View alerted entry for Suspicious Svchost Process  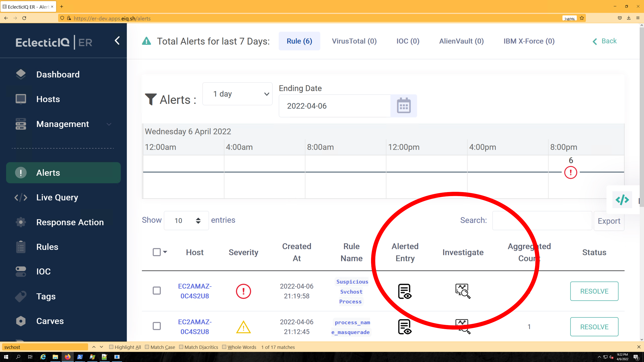(405, 291)
